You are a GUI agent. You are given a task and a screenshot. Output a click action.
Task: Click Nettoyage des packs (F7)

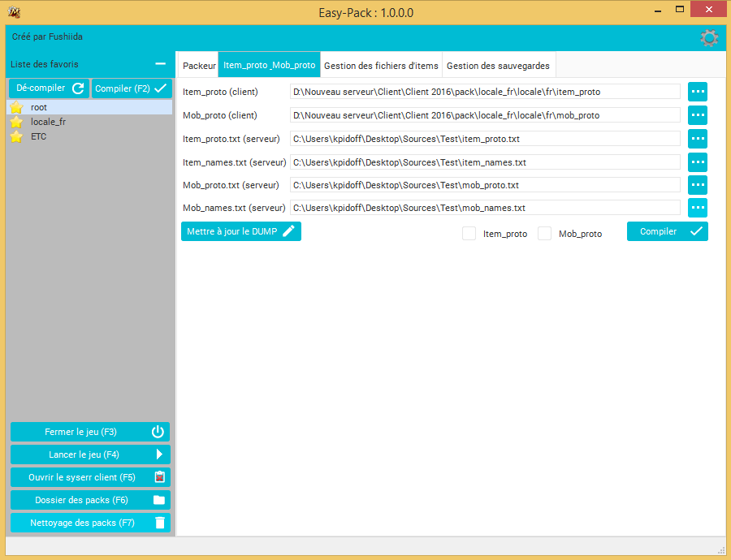point(90,523)
